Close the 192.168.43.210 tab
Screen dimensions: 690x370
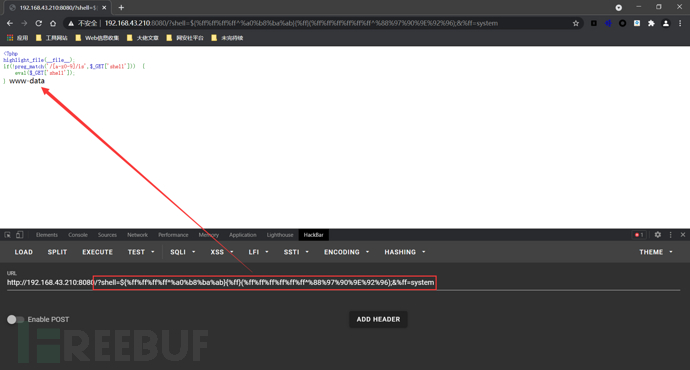pos(104,7)
